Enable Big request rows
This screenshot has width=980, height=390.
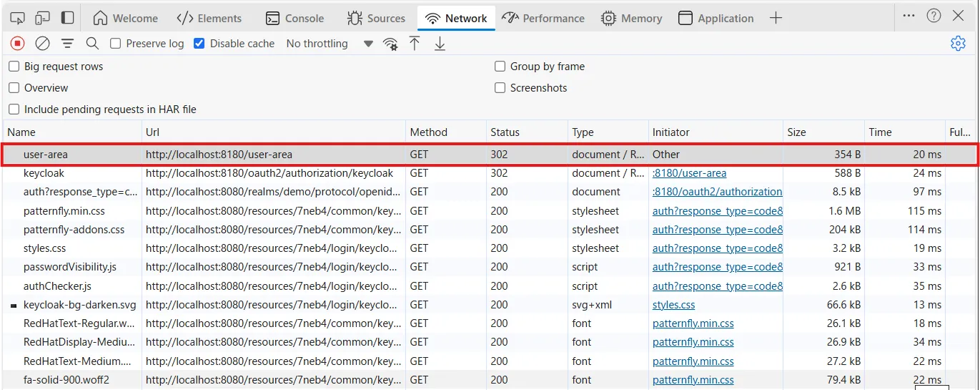pyautogui.click(x=14, y=67)
